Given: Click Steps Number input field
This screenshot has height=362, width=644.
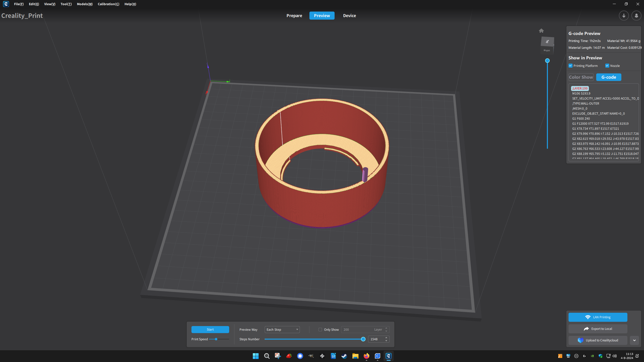Looking at the screenshot, I should click(376, 339).
